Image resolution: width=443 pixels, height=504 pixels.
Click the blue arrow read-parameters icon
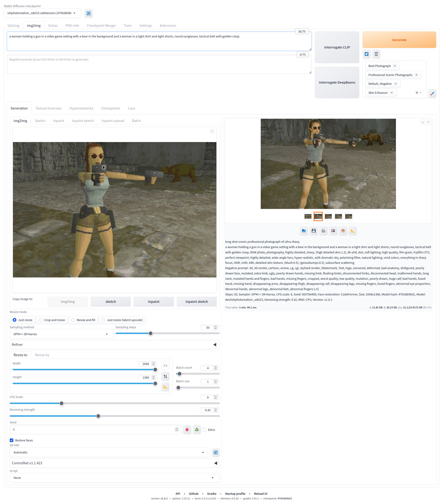tap(366, 54)
